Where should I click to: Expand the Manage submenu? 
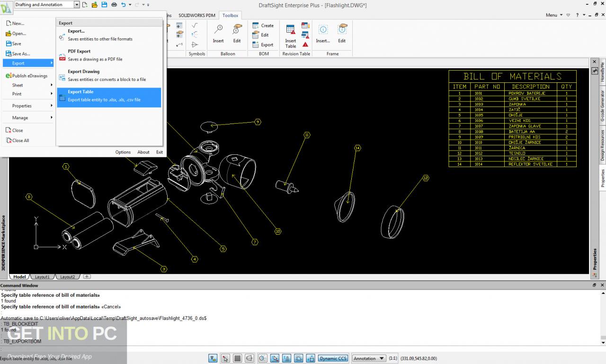click(29, 117)
